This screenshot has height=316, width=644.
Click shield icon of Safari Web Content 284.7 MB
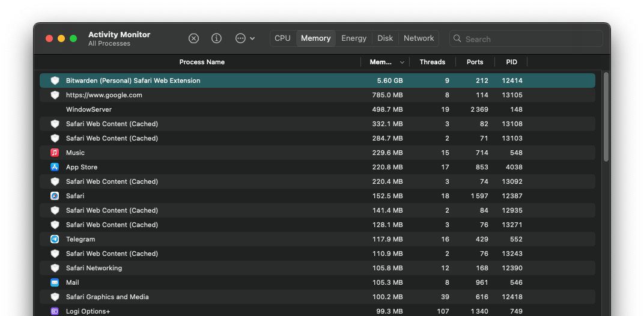click(x=55, y=138)
